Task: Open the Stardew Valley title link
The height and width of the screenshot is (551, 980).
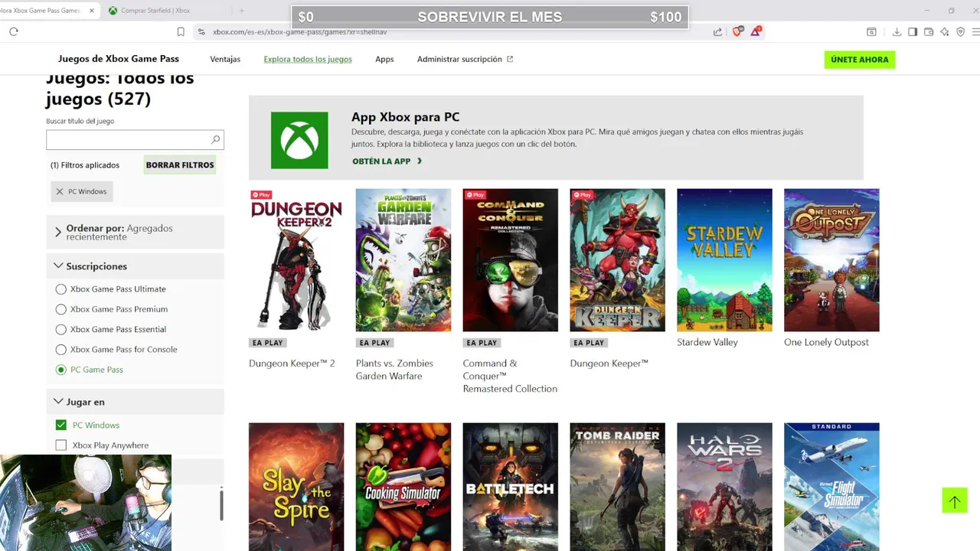Action: 707,342
